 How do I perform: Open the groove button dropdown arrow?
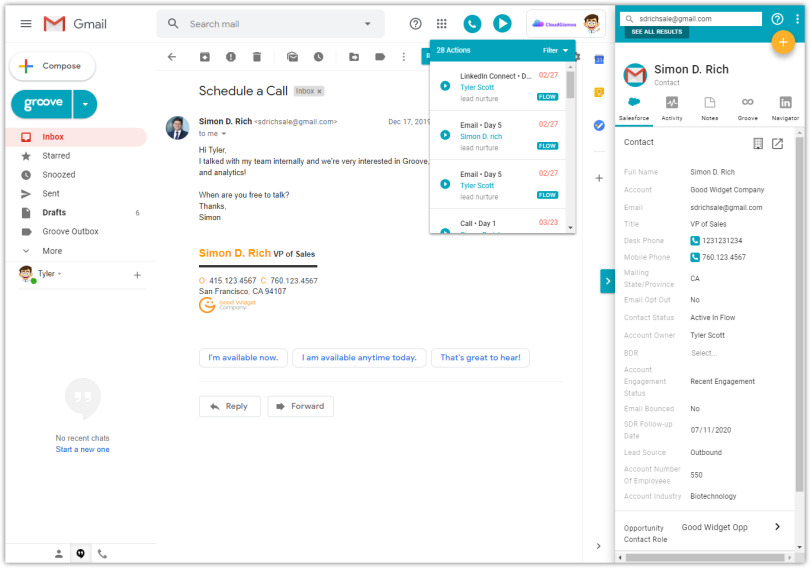[85, 104]
